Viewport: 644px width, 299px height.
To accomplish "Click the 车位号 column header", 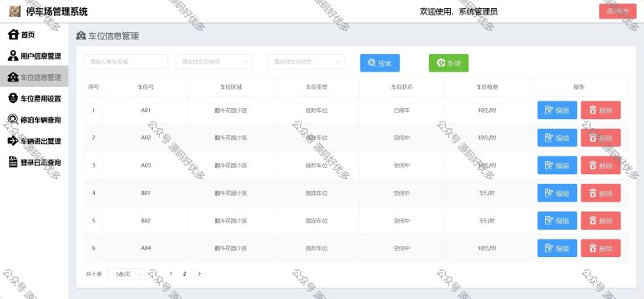I will (x=146, y=87).
